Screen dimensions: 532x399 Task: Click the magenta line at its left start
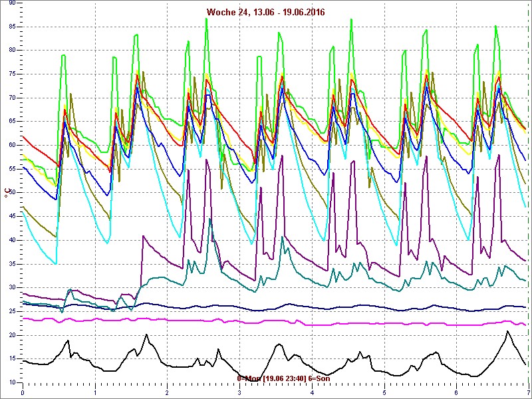[24, 319]
